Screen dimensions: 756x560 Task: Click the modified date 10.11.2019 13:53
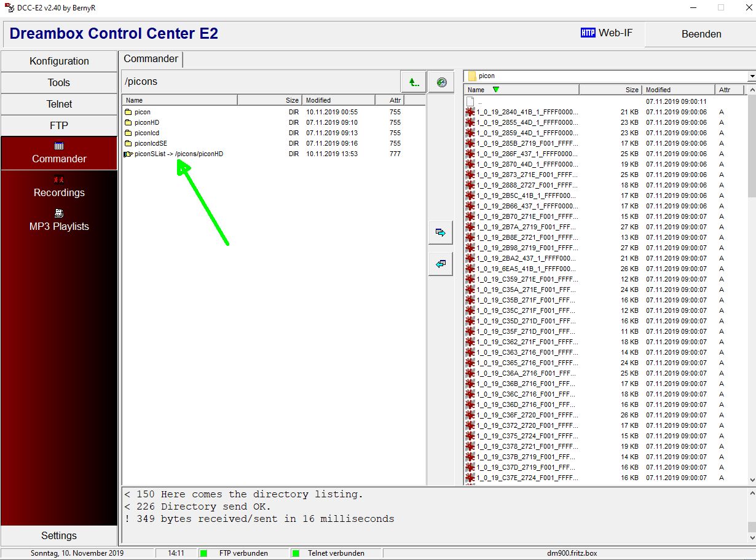(332, 154)
